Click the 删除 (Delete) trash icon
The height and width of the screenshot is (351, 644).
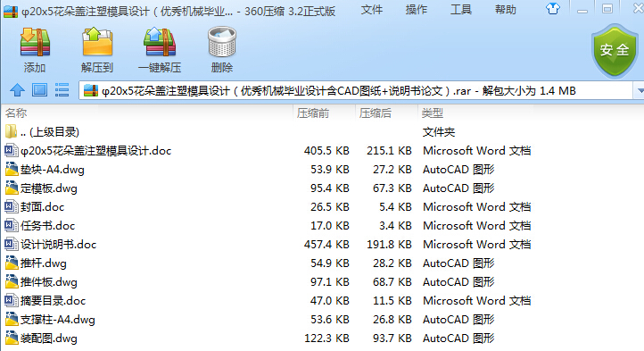click(x=222, y=42)
